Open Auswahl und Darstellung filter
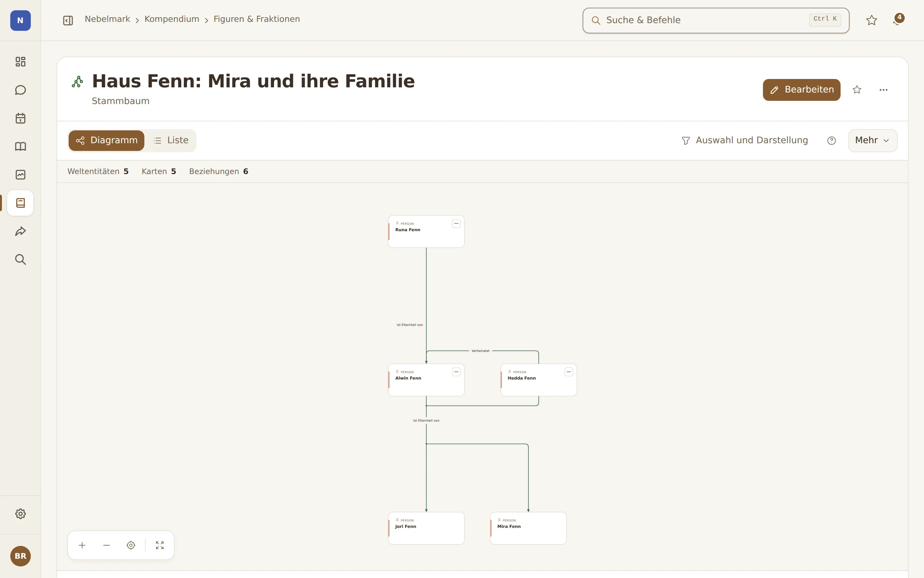 pyautogui.click(x=745, y=141)
